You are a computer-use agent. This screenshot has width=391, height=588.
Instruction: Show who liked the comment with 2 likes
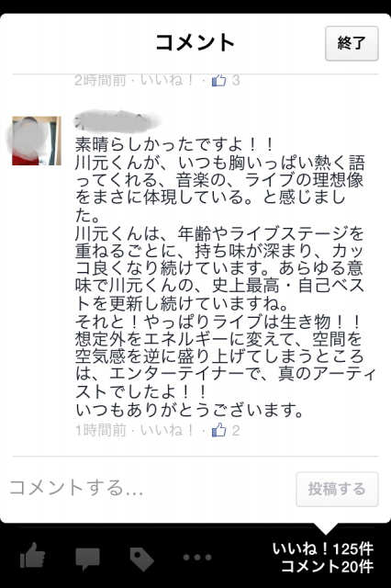(236, 430)
